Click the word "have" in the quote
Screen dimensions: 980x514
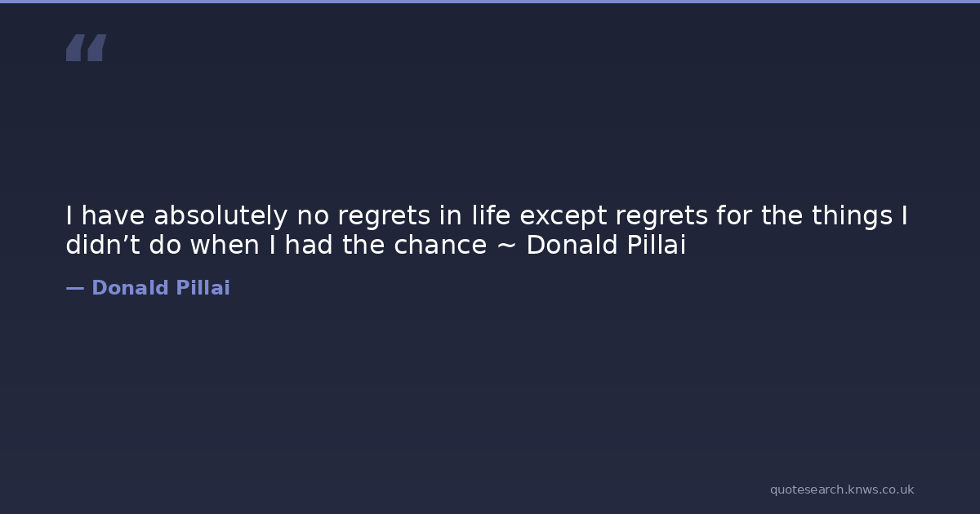point(113,216)
